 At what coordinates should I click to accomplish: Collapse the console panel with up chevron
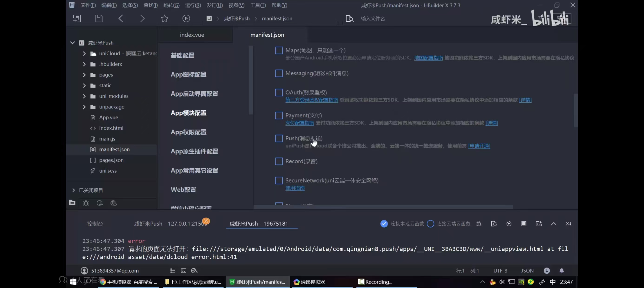tap(554, 224)
